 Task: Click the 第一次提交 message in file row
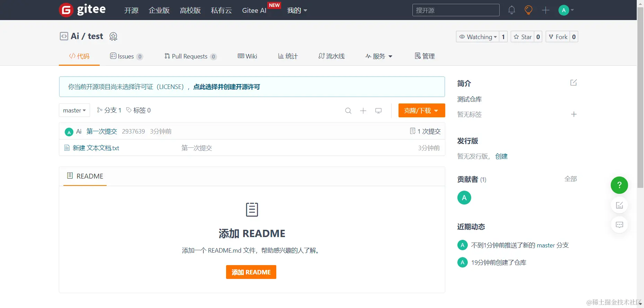(197, 148)
